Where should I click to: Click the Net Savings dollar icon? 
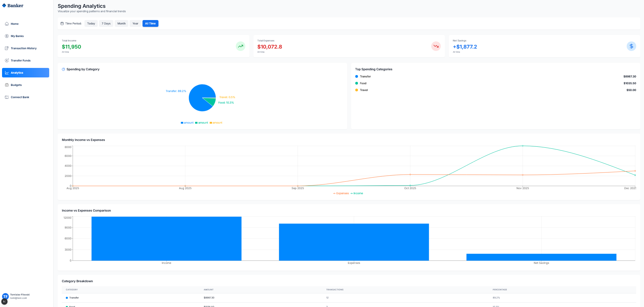tap(631, 46)
